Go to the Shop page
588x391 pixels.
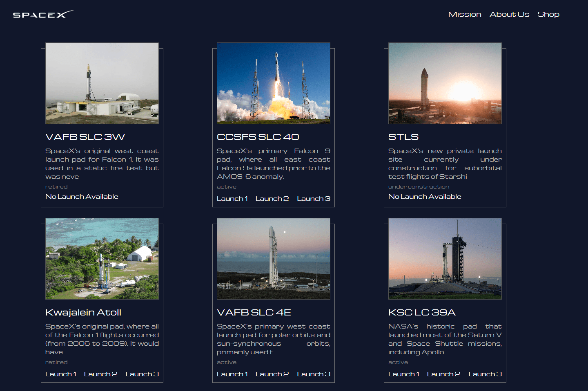[548, 14]
